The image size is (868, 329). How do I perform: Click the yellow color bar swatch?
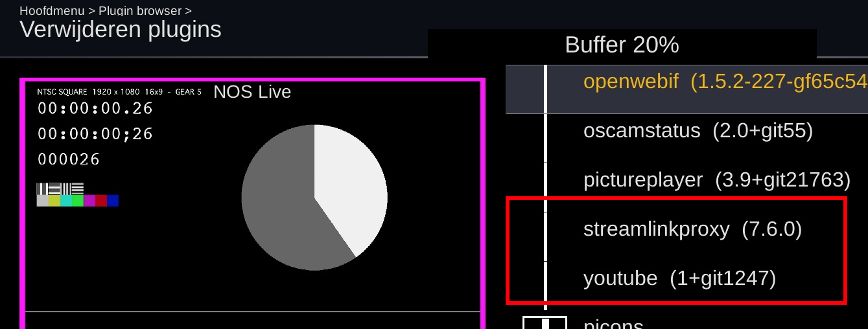(x=54, y=201)
